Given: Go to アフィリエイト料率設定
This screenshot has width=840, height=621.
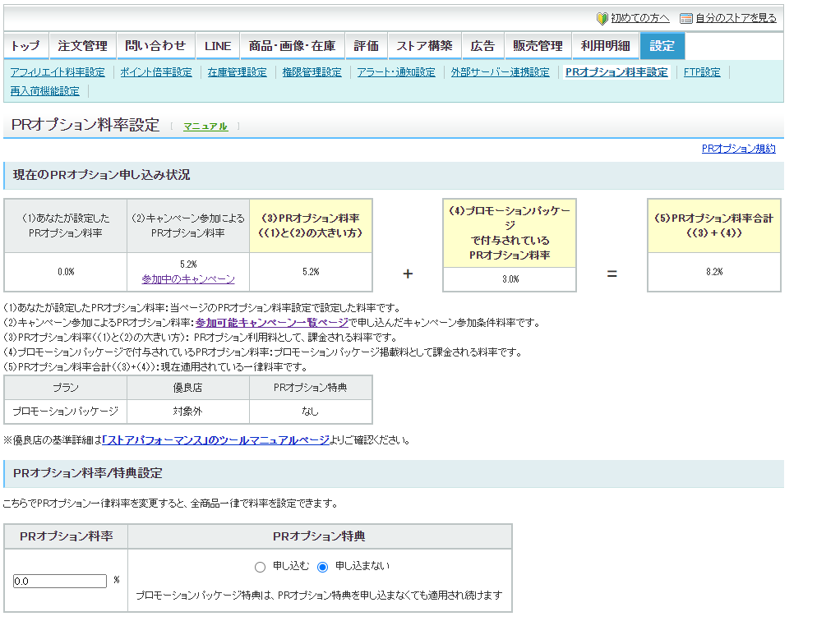Looking at the screenshot, I should tap(57, 72).
